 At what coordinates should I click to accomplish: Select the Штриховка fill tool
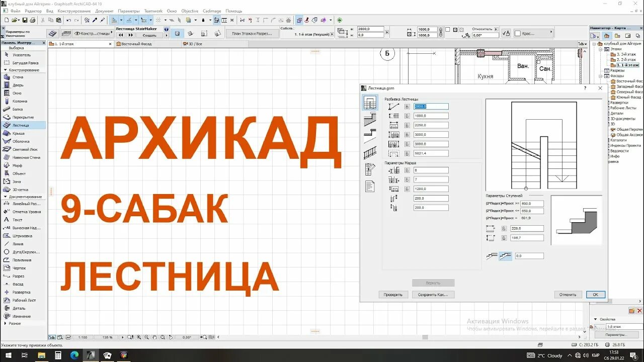coord(23,236)
